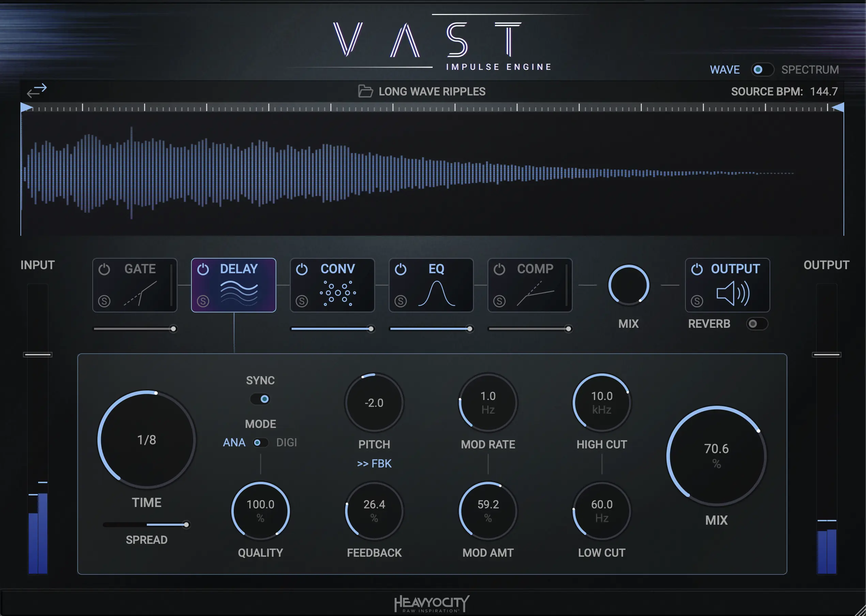Toggle the delay SYNC switch
Image resolution: width=866 pixels, height=616 pixels.
tap(260, 399)
